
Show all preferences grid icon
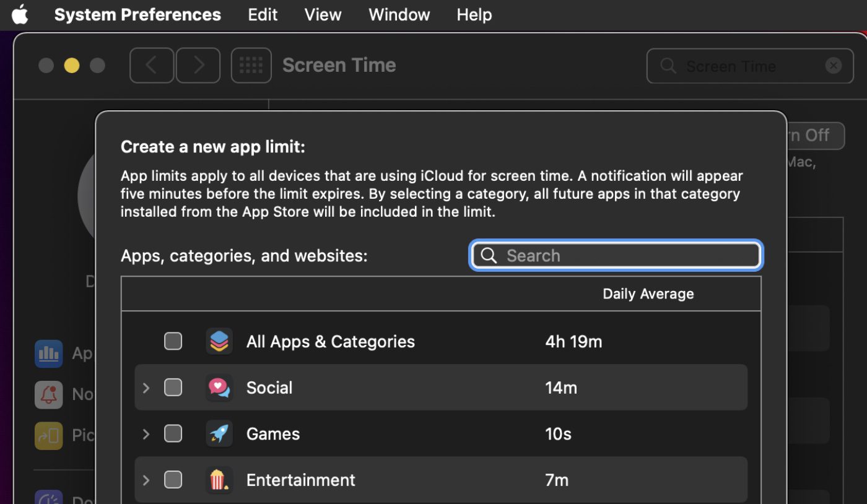(251, 65)
